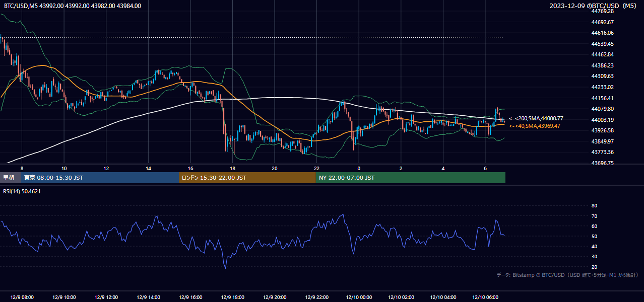
Task: Click RSI scale value 50
Action: pos(594,236)
